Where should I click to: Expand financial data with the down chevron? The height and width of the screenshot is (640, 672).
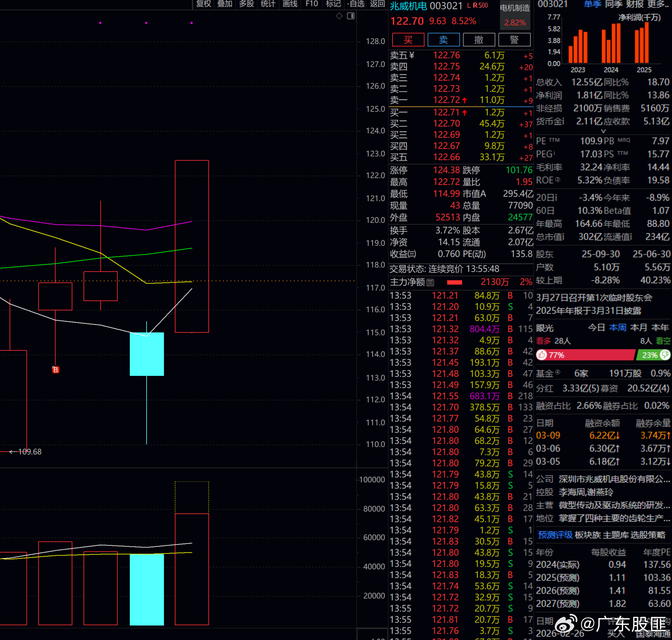[603, 131]
